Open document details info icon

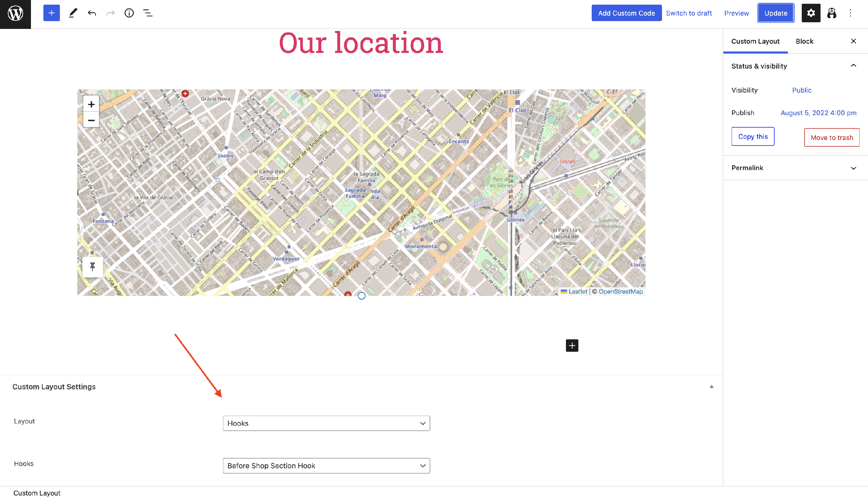coord(129,13)
